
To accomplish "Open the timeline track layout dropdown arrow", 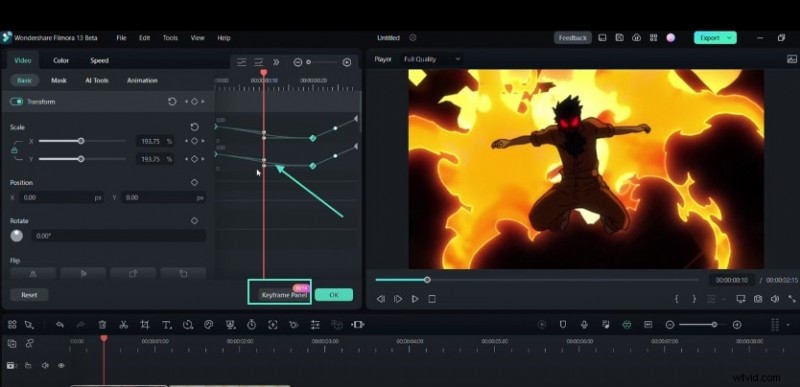I will tap(788, 325).
